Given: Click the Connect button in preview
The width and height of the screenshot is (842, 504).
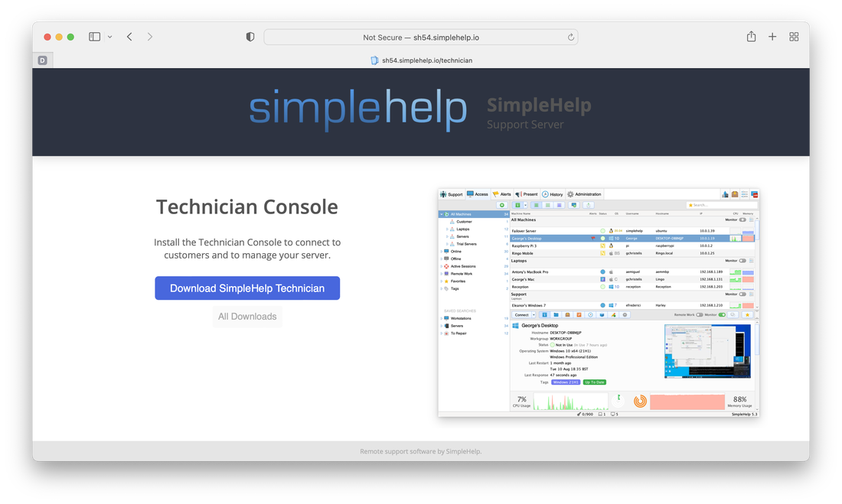Looking at the screenshot, I should (522, 315).
